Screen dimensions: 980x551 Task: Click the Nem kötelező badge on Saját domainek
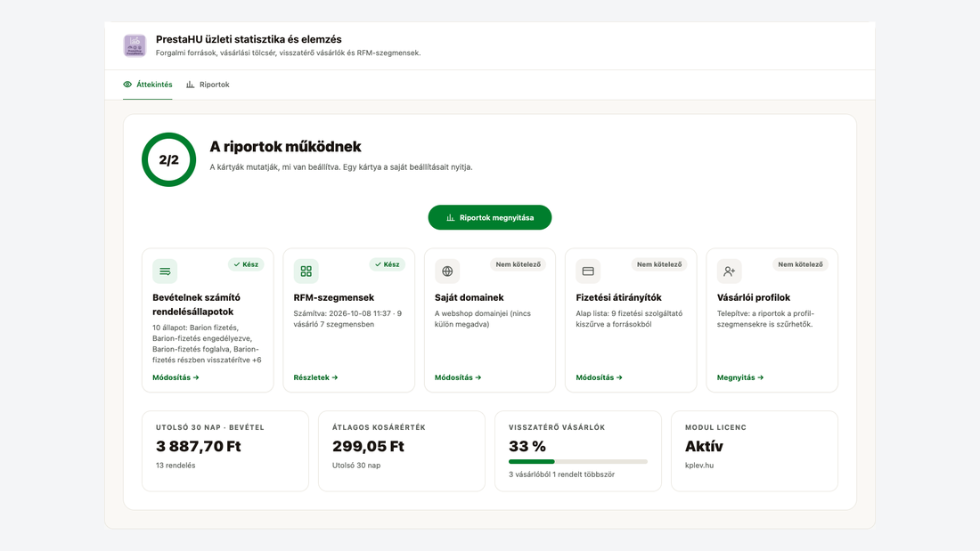coord(519,264)
